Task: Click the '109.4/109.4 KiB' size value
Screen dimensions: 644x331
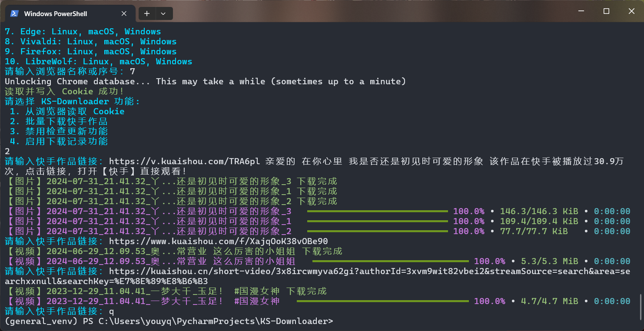Action: tap(539, 222)
